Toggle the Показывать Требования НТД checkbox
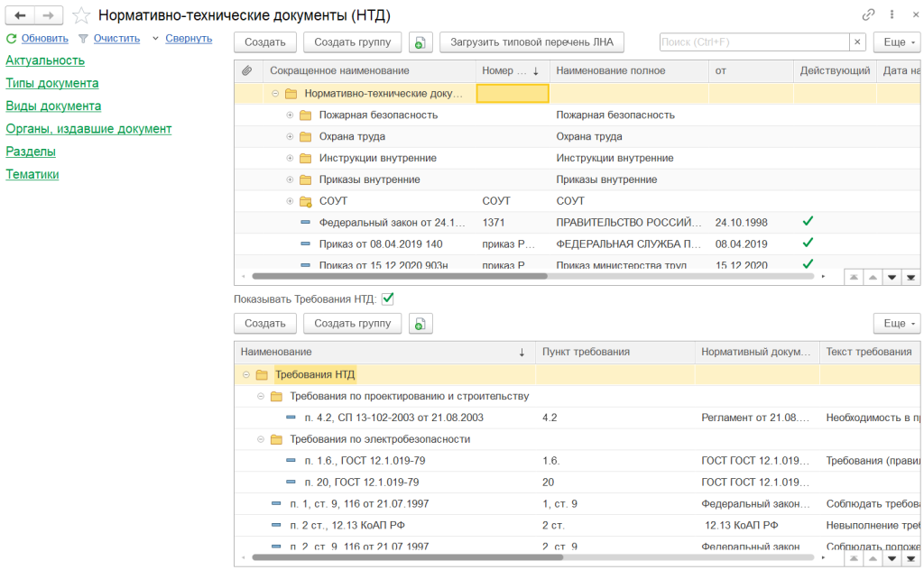The width and height of the screenshot is (924, 570). 388,299
